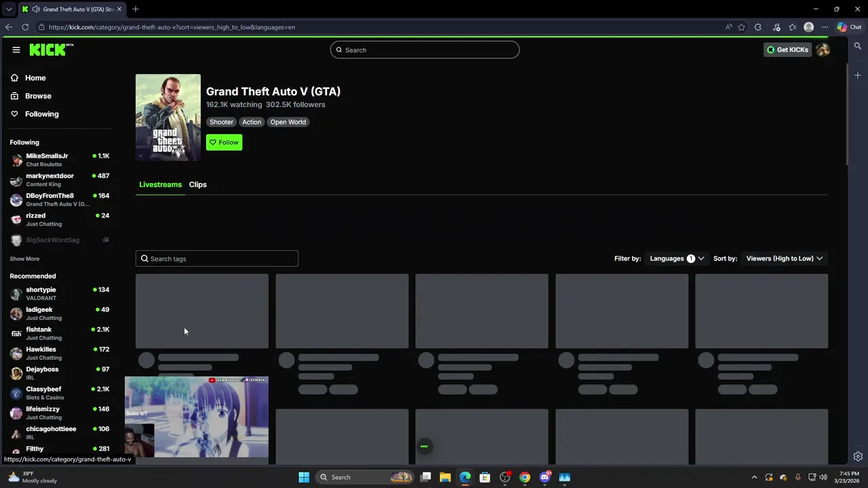
Task: Click the Search tags input
Action: pos(217,258)
